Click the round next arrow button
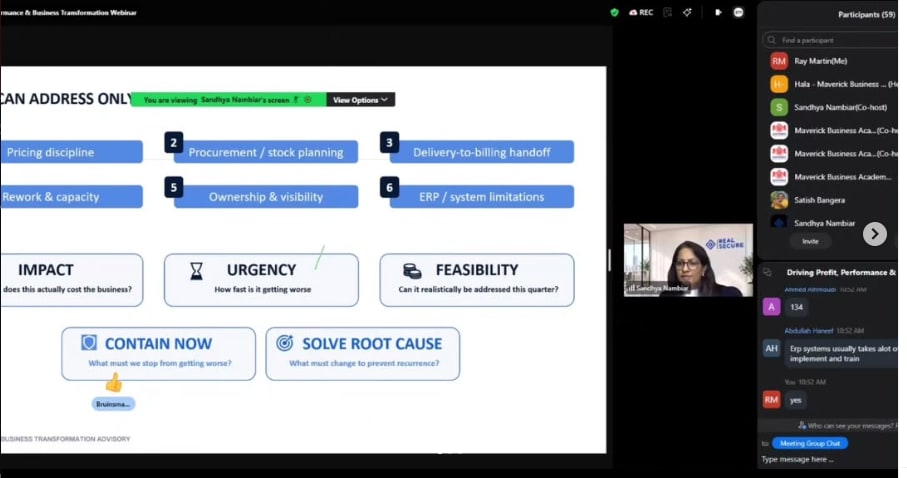This screenshot has height=478, width=907. pos(875,234)
